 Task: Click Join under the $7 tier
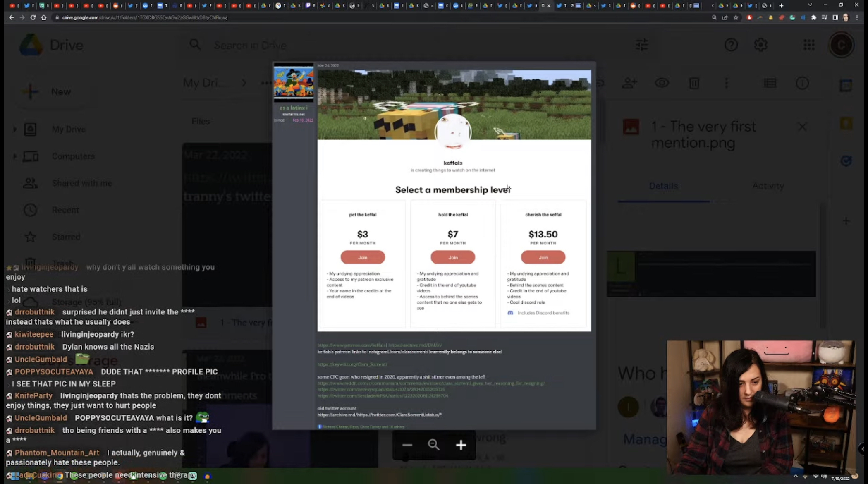click(x=453, y=257)
